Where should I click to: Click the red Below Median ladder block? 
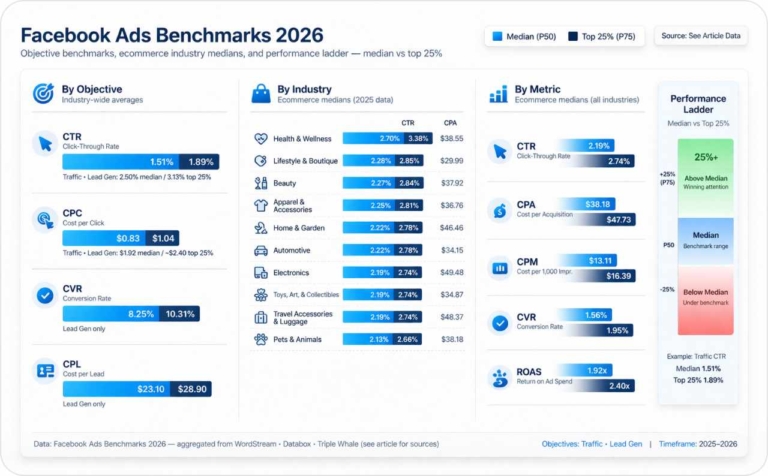tap(705, 300)
